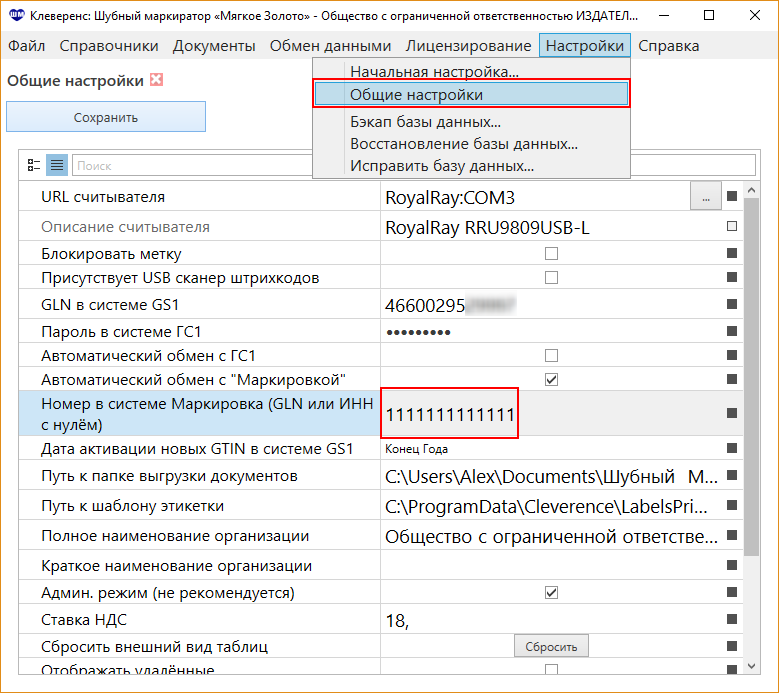Select the Путь к папке выгрузки документов value
Viewport: 779px width, 693px height.
click(x=551, y=476)
